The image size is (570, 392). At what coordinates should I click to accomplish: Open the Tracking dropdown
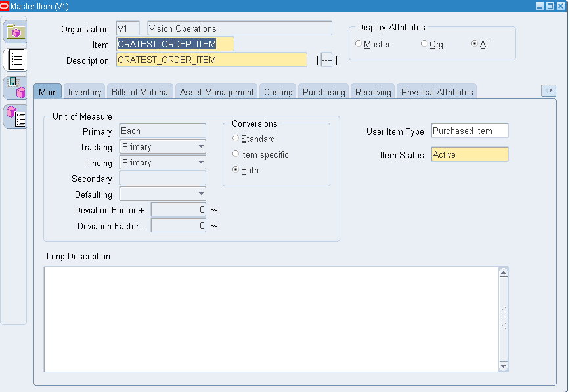pyautogui.click(x=202, y=146)
